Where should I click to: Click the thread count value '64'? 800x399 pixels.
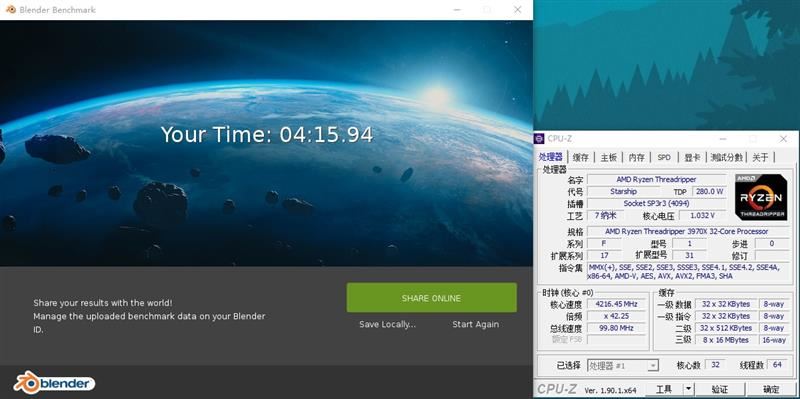778,365
